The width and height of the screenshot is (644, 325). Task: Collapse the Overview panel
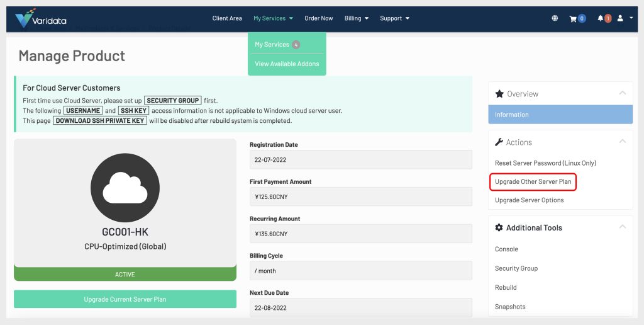point(622,93)
